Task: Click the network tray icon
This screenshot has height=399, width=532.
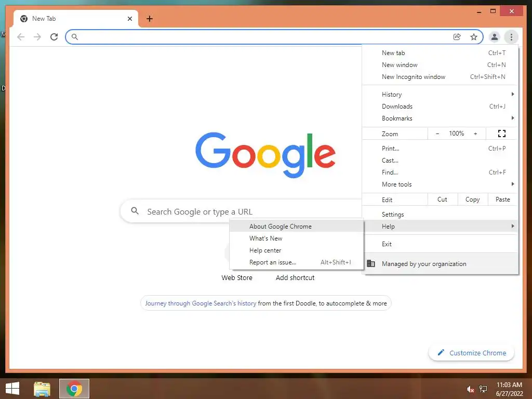Action: (483, 389)
